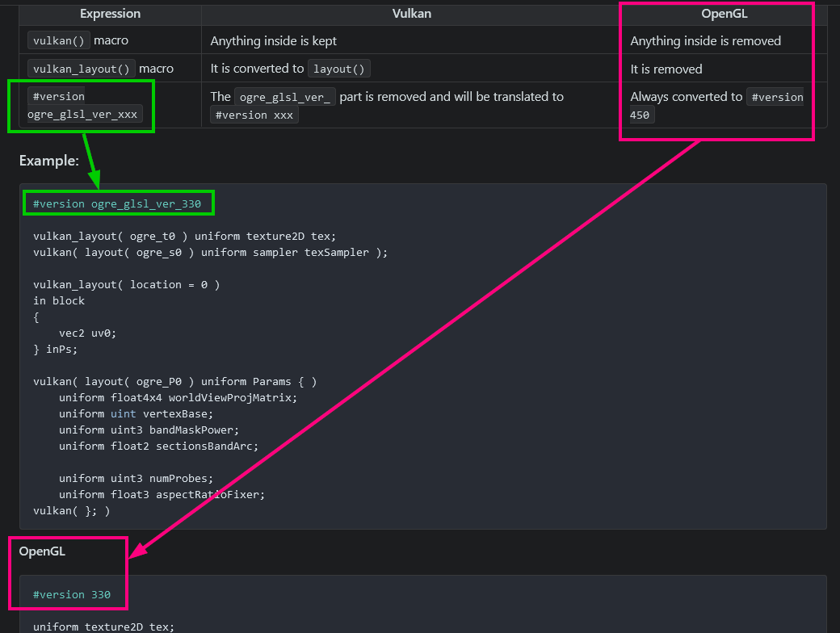
Task: Click the 'uniform texture2D tex;' vulkan_layout line
Action: 184,237
